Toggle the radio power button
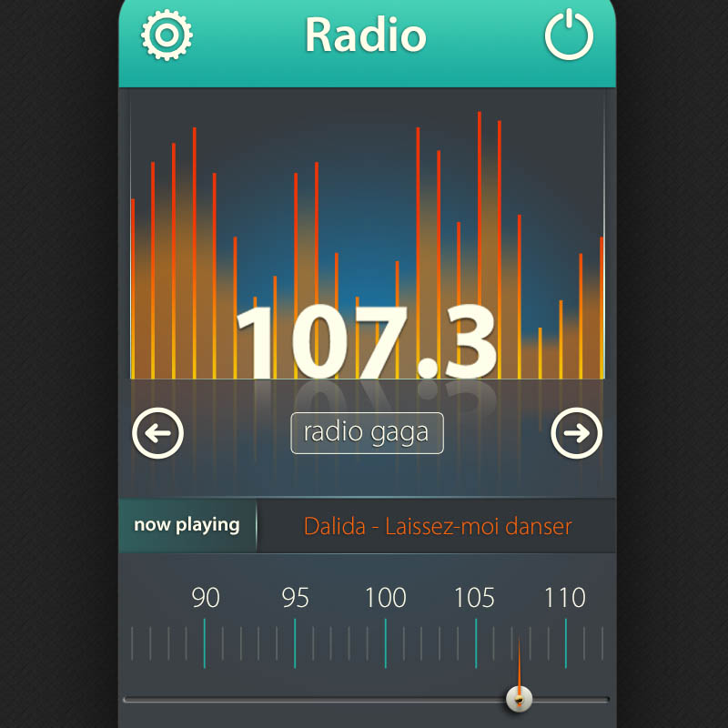The width and height of the screenshot is (728, 728). click(569, 35)
